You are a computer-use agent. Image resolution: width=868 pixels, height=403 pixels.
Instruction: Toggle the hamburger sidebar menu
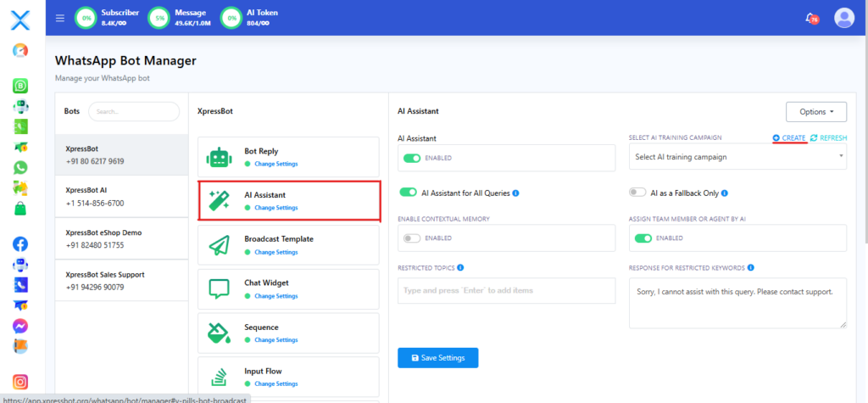[59, 18]
